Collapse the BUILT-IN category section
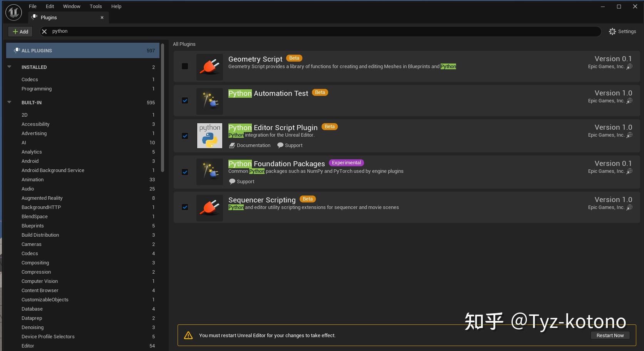 point(9,102)
